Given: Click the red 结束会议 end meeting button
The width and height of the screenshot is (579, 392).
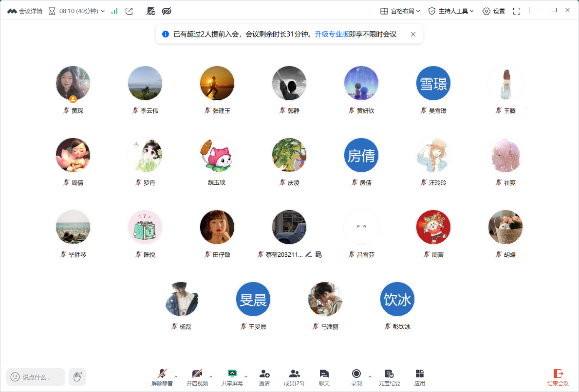Looking at the screenshot, I should [x=558, y=377].
